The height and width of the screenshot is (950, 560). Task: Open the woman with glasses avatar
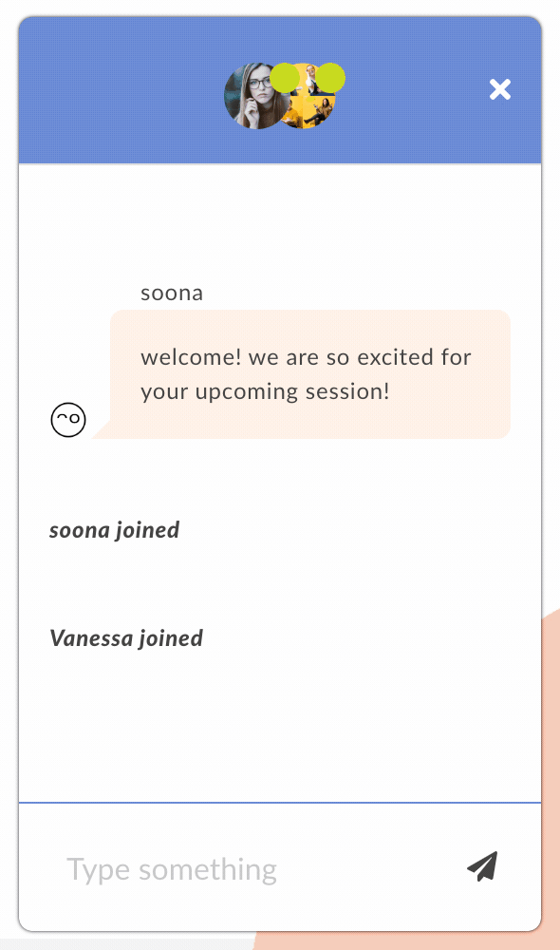(254, 97)
